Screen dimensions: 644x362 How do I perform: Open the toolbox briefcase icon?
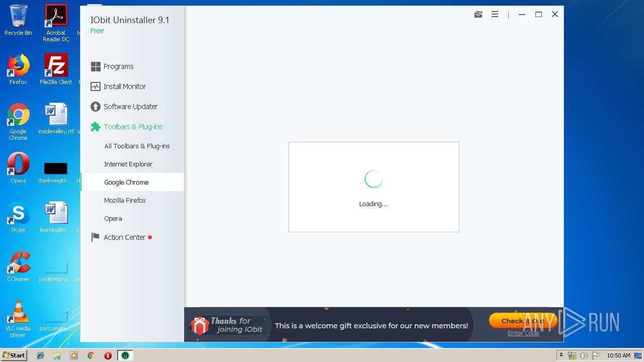pyautogui.click(x=478, y=15)
